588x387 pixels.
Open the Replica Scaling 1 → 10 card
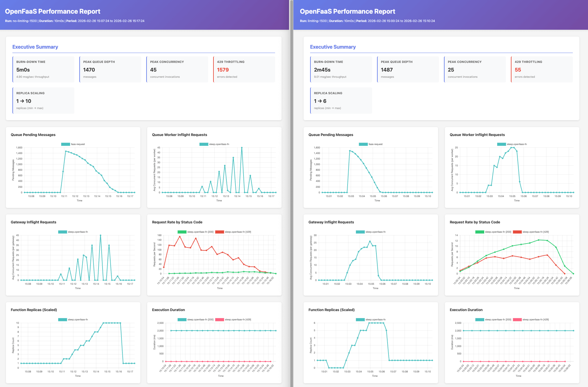[x=43, y=101]
